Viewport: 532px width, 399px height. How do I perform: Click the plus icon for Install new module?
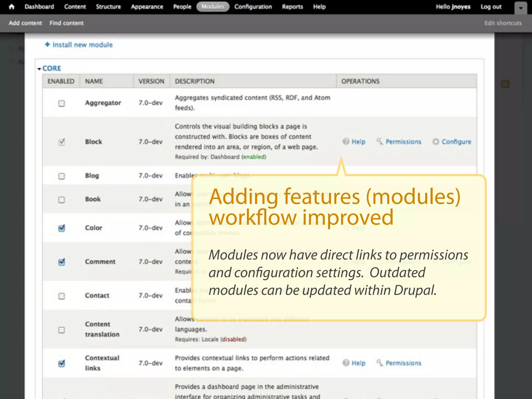point(47,44)
